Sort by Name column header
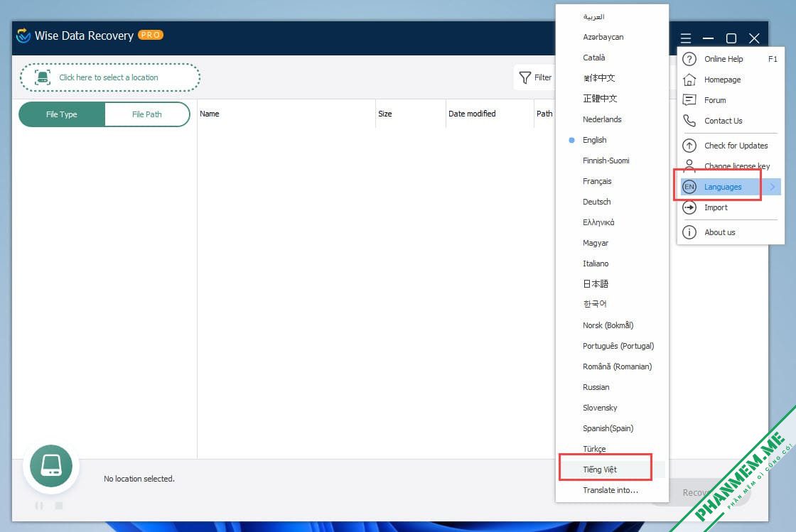This screenshot has height=532, width=796. 286,114
